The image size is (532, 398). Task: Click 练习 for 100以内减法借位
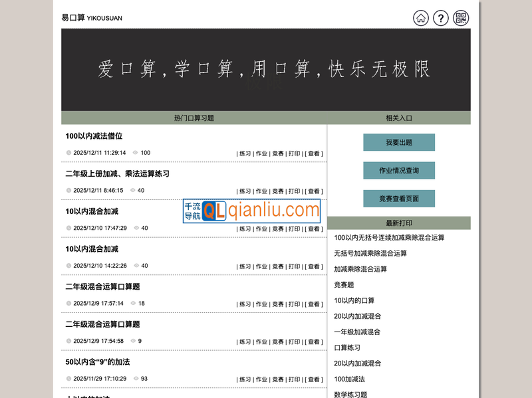244,152
